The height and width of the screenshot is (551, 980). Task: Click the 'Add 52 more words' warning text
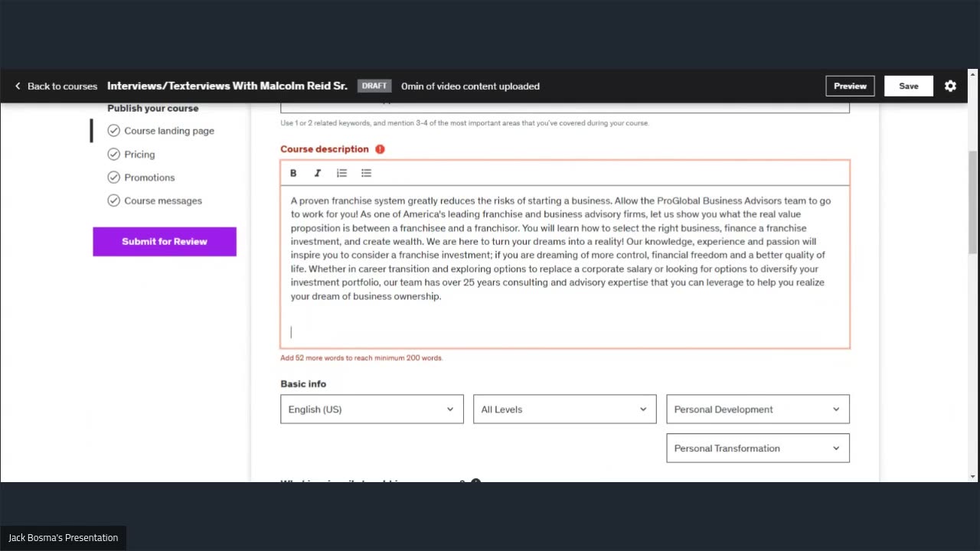[361, 357]
